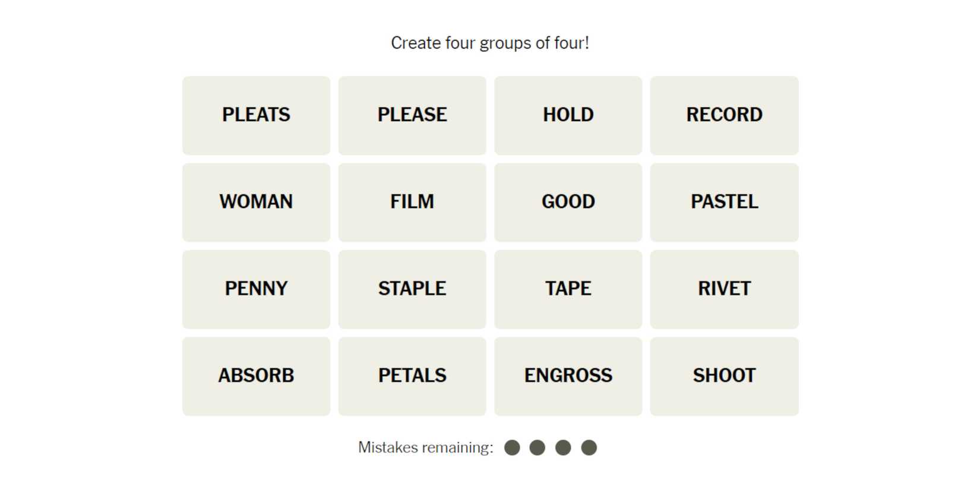980x490 pixels.
Task: Choose the RECORD tile
Action: [x=724, y=115]
